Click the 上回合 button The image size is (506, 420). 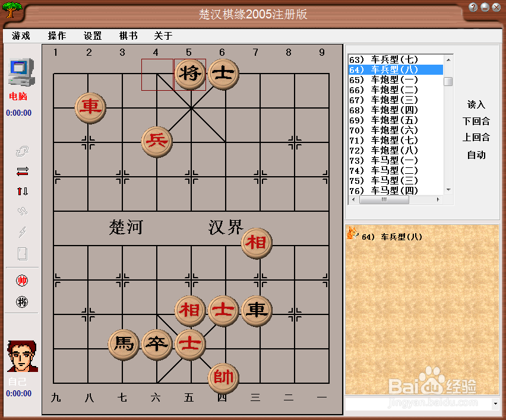(x=476, y=138)
